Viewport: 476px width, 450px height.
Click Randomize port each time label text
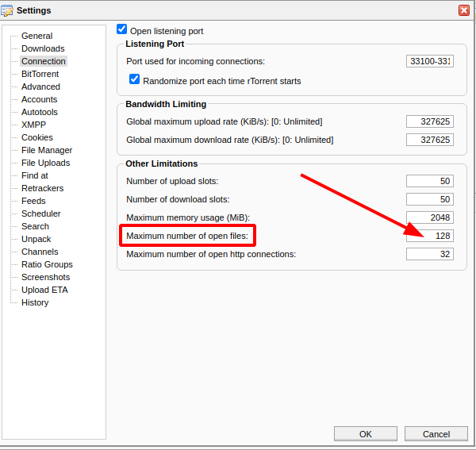(x=222, y=82)
